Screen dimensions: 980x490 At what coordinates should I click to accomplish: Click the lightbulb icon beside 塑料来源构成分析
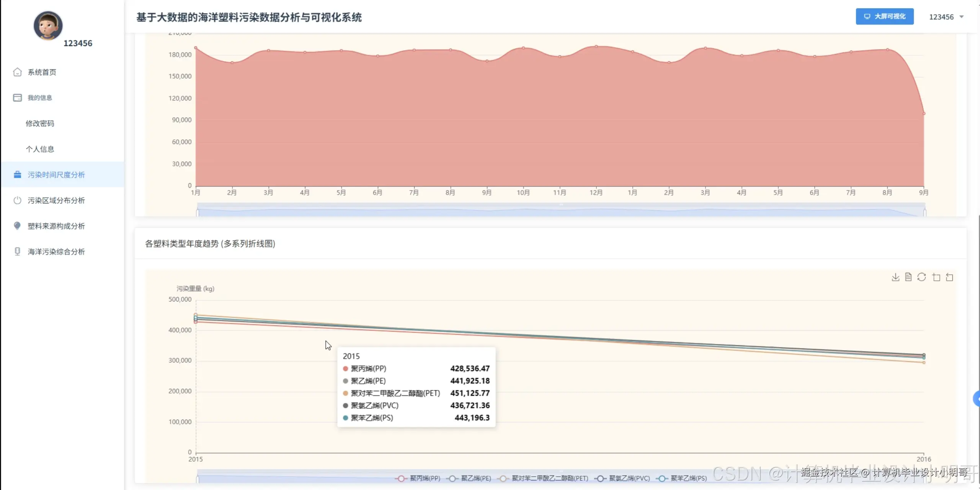(x=17, y=226)
